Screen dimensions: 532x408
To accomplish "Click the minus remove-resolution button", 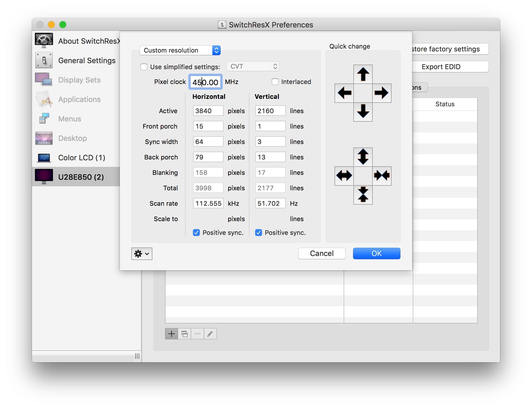I will (198, 334).
